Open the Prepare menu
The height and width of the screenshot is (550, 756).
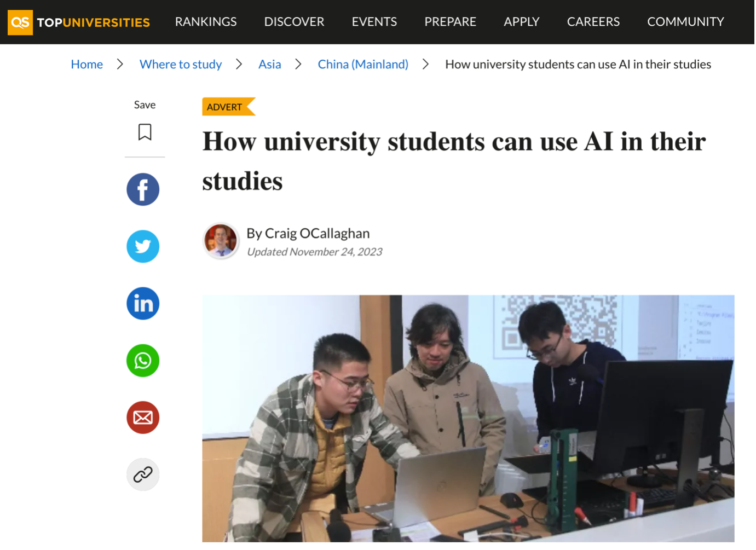coord(451,22)
